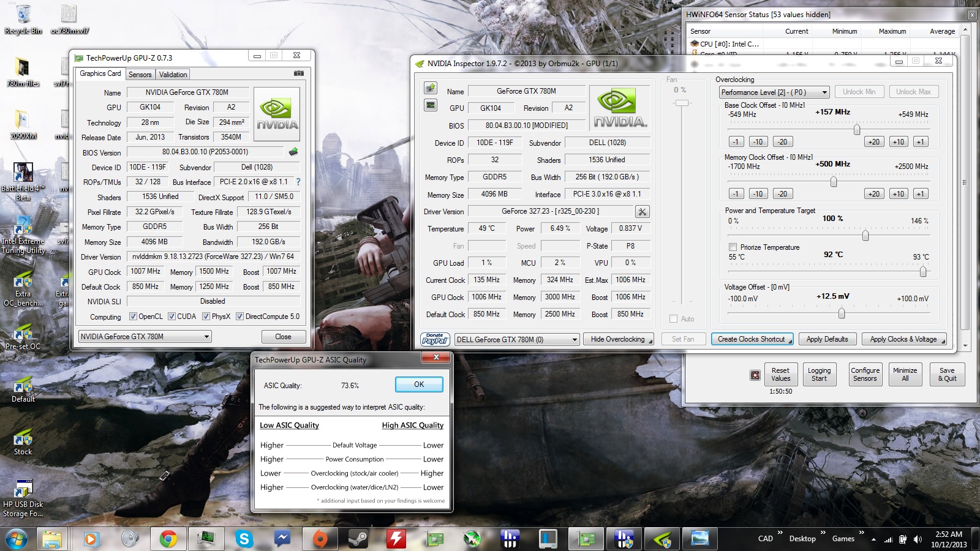Click OK in ASIC Quality dialog
Screen dimensions: 980x551
click(x=419, y=384)
